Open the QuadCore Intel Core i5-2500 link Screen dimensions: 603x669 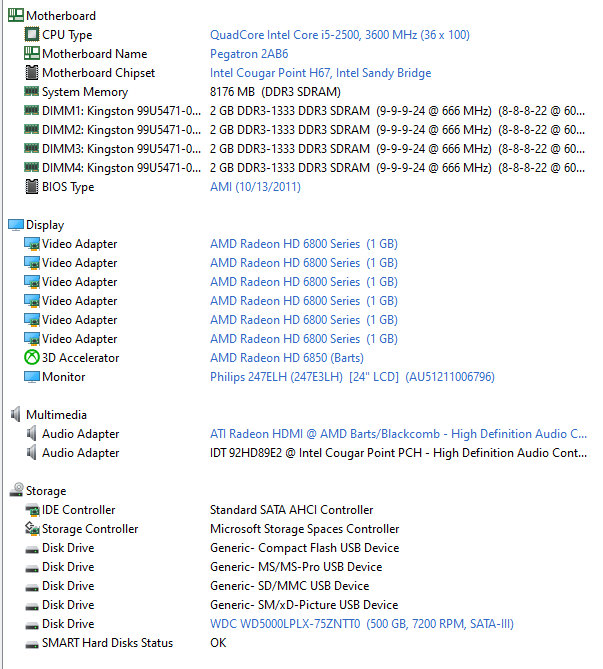339,35
